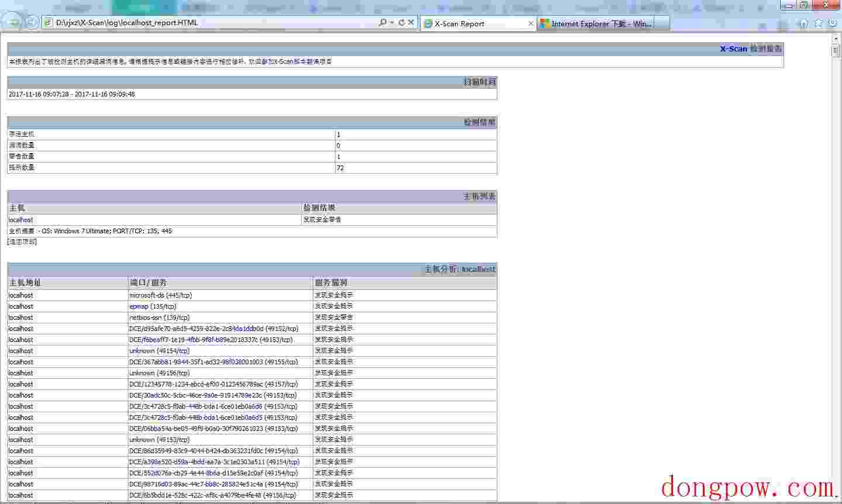The width and height of the screenshot is (842, 504).
Task: Click the 警告数量 row label
Action: pyautogui.click(x=22, y=156)
